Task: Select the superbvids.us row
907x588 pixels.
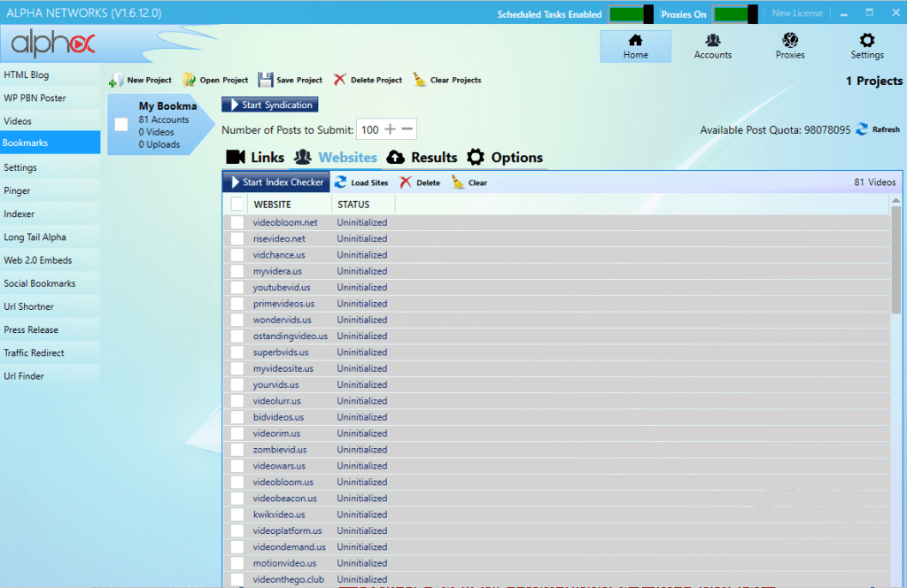Action: (x=556, y=352)
